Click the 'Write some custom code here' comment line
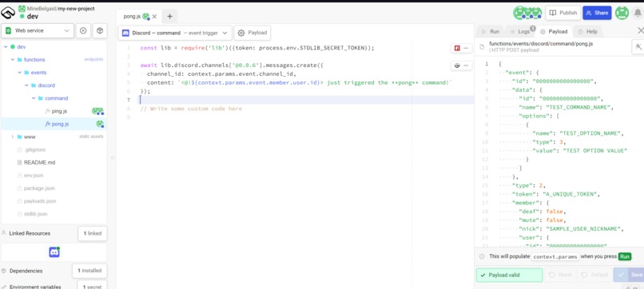 click(x=192, y=109)
